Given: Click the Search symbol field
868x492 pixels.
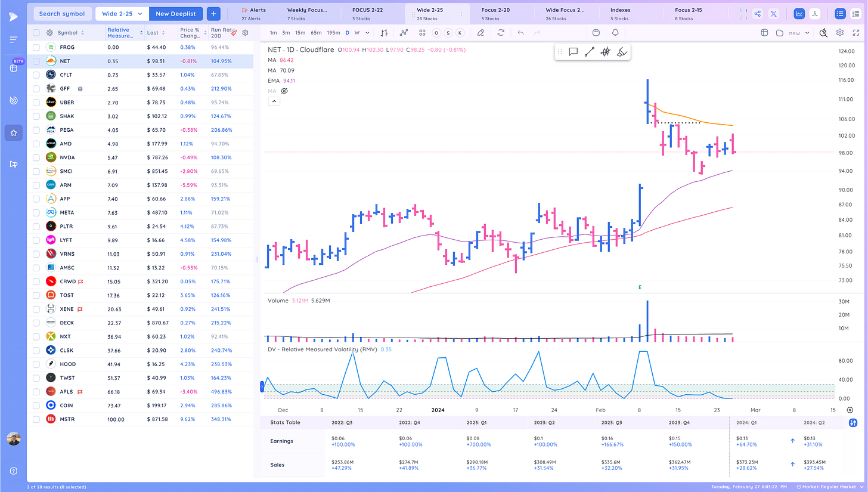Looking at the screenshot, I should [x=62, y=13].
